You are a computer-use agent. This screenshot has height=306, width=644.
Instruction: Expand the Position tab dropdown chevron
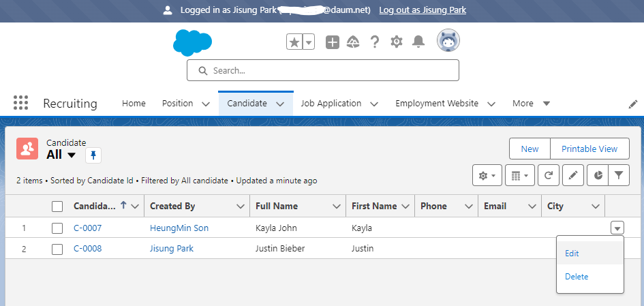click(206, 104)
